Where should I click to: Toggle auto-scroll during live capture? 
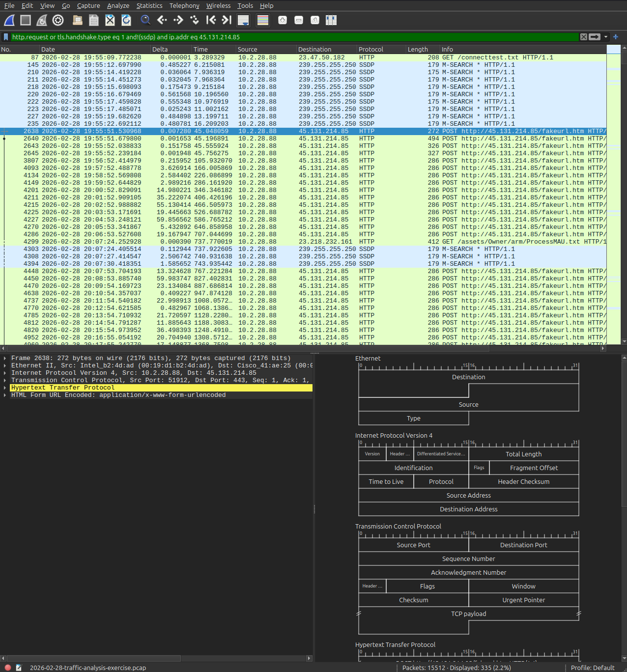coord(243,20)
